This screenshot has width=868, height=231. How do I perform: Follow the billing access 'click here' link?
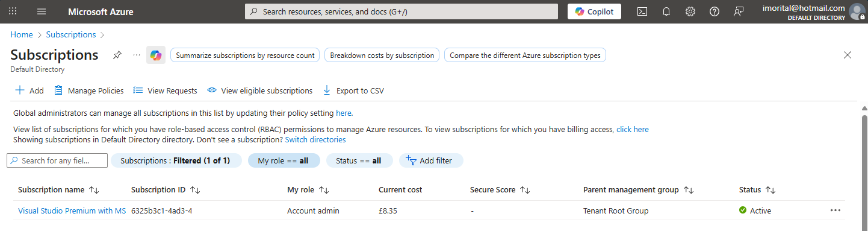(x=633, y=129)
